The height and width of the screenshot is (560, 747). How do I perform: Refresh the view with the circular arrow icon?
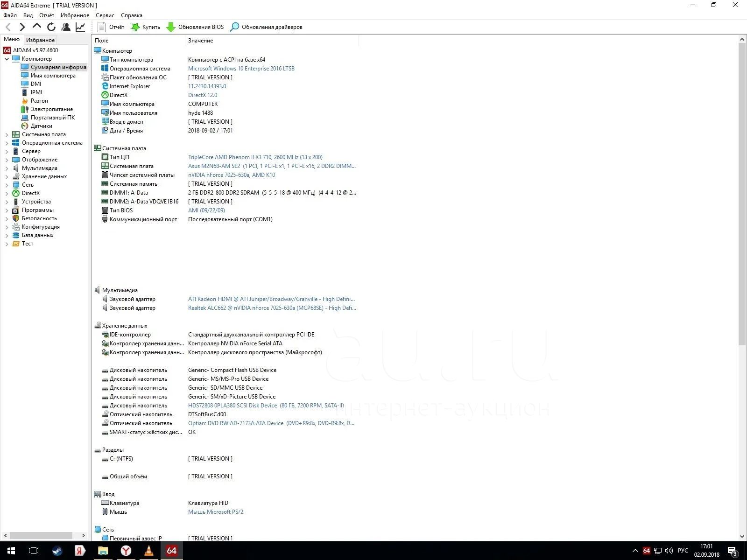(x=51, y=27)
